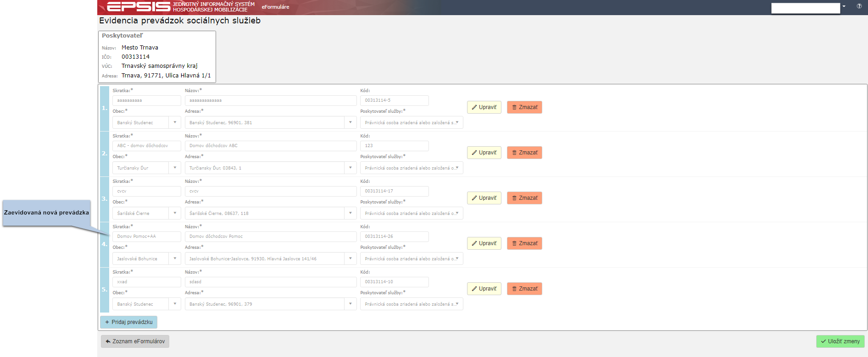Add a new facility with Pridaj prevádzku

(128, 322)
